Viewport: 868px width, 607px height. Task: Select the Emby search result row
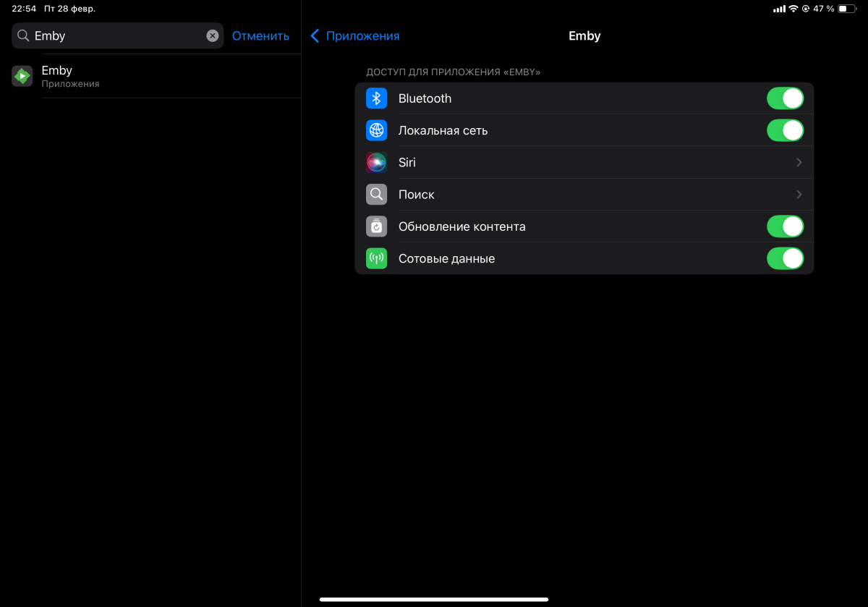point(150,76)
